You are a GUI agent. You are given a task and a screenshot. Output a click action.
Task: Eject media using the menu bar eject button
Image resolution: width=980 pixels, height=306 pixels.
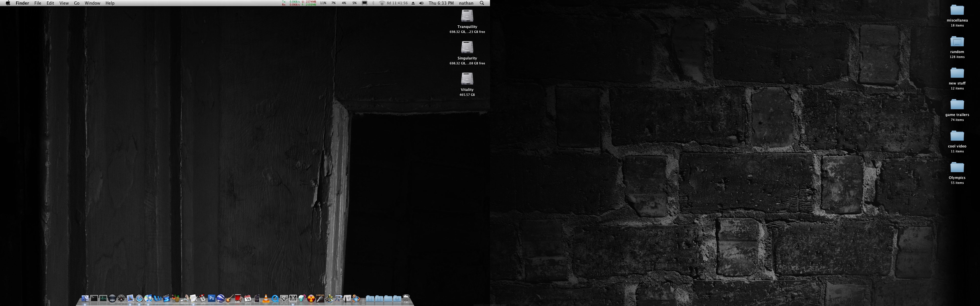[413, 3]
